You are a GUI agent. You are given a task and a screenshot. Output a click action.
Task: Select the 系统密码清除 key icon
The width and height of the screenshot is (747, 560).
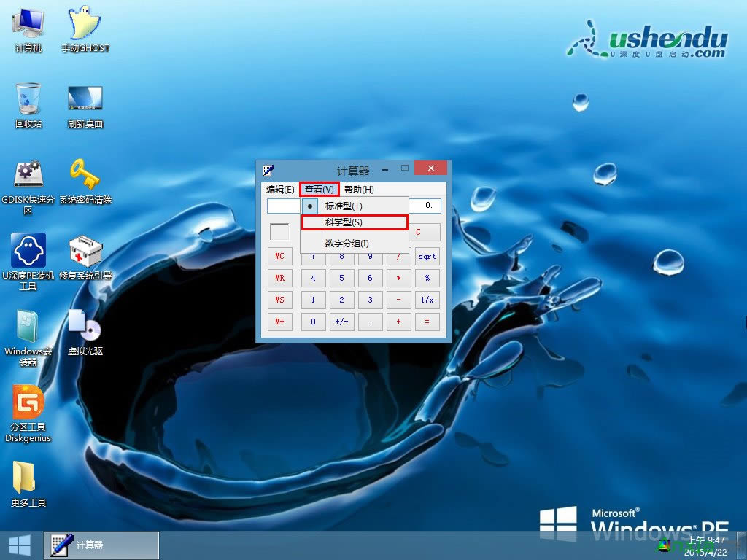(x=85, y=182)
